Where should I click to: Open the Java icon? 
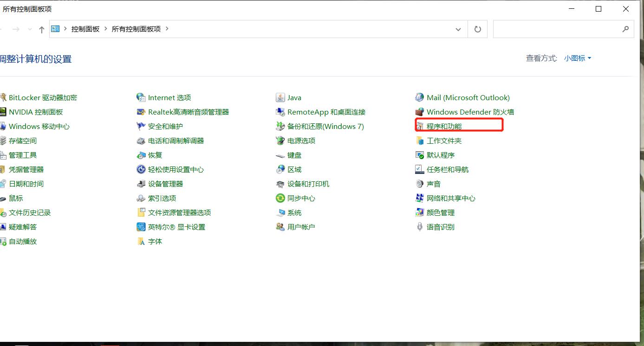tap(280, 97)
